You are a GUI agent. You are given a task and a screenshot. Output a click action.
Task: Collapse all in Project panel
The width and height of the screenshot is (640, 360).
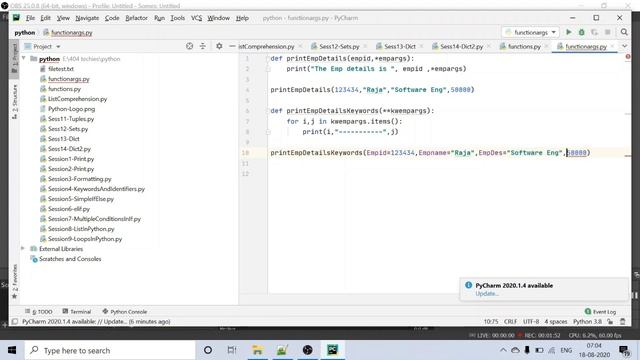pyautogui.click(x=202, y=46)
